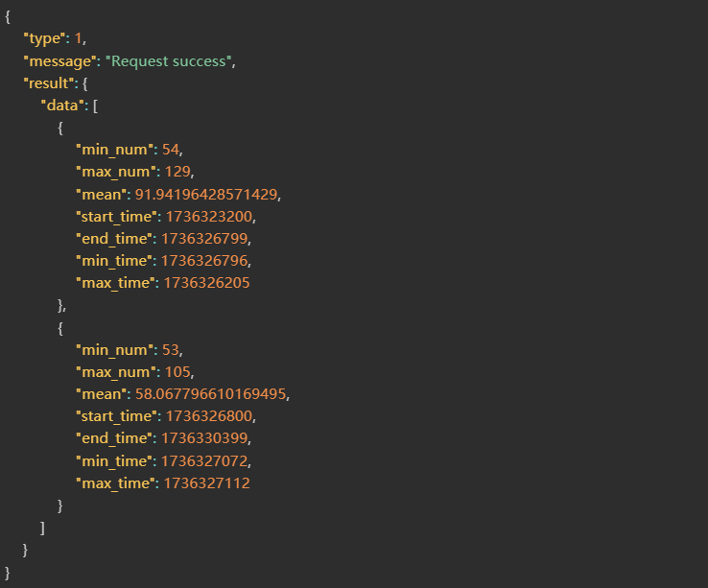Viewport: 708px width, 588px height.
Task: Click mean value 91.94196428571429
Action: (x=206, y=194)
